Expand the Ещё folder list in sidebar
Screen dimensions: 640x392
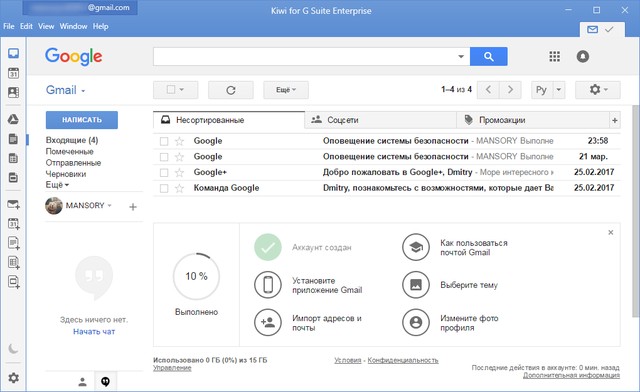[57, 185]
